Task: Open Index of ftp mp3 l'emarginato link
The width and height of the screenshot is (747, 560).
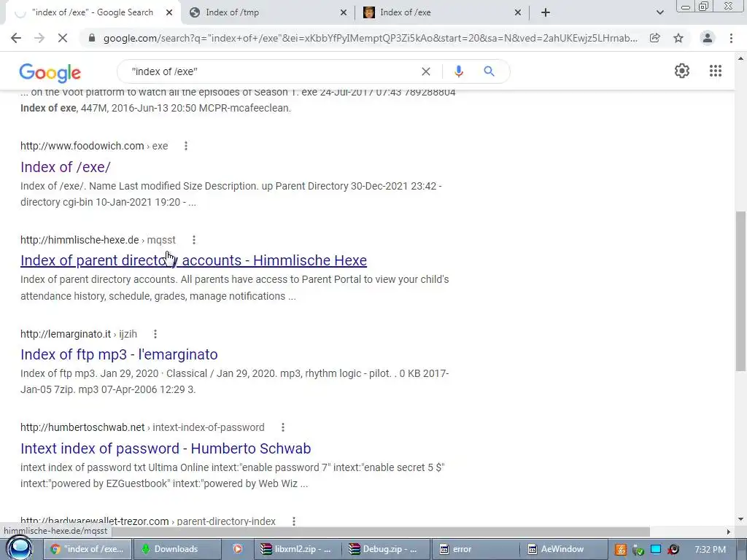Action: (119, 354)
